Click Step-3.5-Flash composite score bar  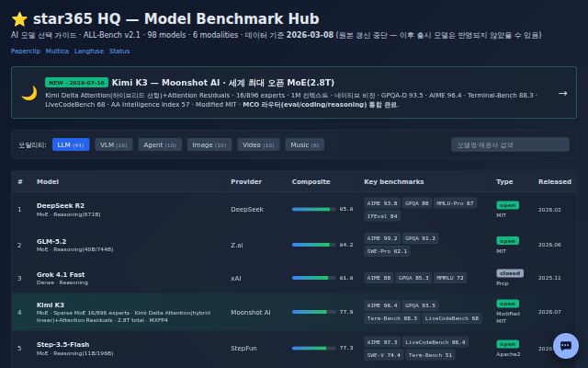[313, 348]
